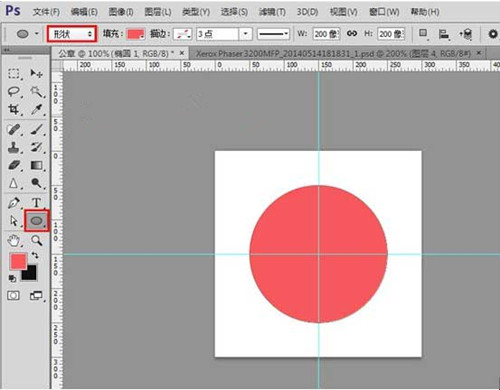The width and height of the screenshot is (500, 390).
Task: Click the fill color swatch
Action: 136,34
